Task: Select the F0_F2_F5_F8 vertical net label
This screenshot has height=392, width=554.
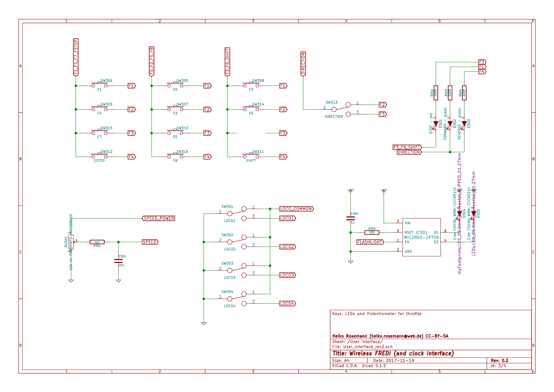Action: point(152,62)
